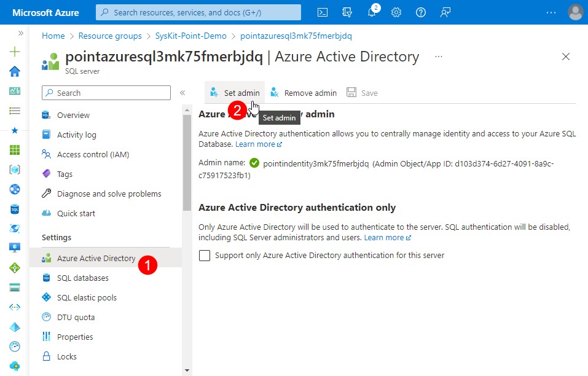Open the top-right ellipsis menu
Screen dimensions: 588x376
click(x=550, y=12)
